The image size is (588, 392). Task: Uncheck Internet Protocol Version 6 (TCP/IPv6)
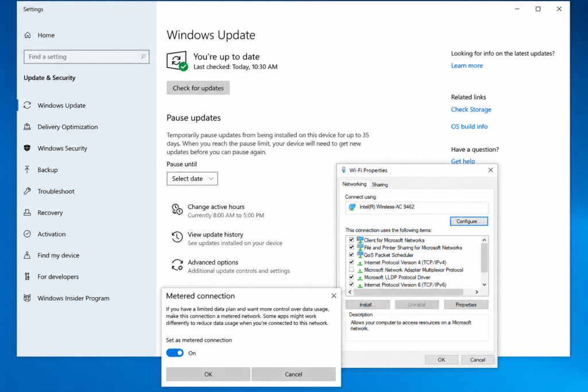coord(351,285)
